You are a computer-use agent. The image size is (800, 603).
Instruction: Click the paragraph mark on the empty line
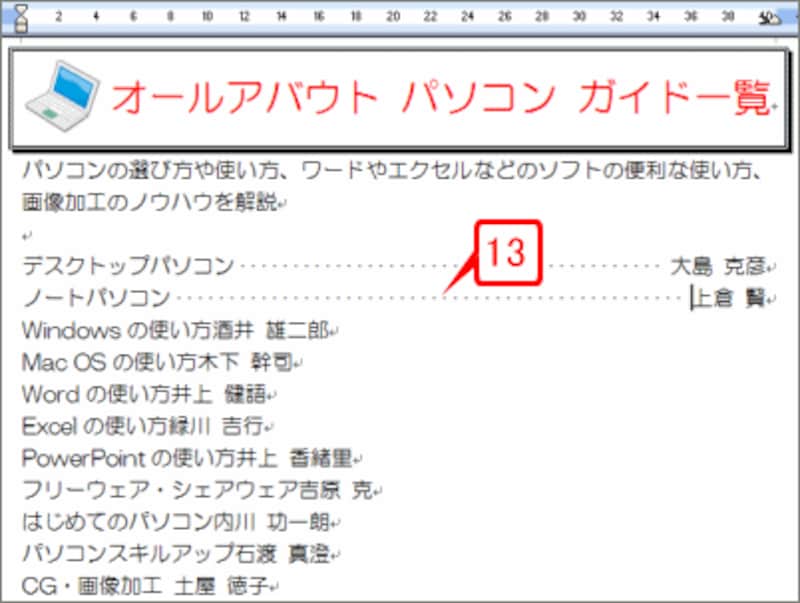(25, 231)
